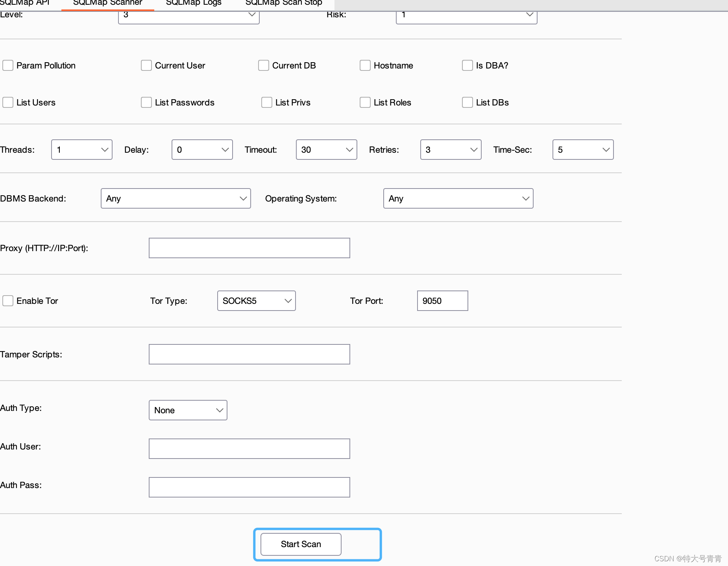Toggle the Enable Tor checkbox
Image resolution: width=728 pixels, height=566 pixels.
click(8, 301)
